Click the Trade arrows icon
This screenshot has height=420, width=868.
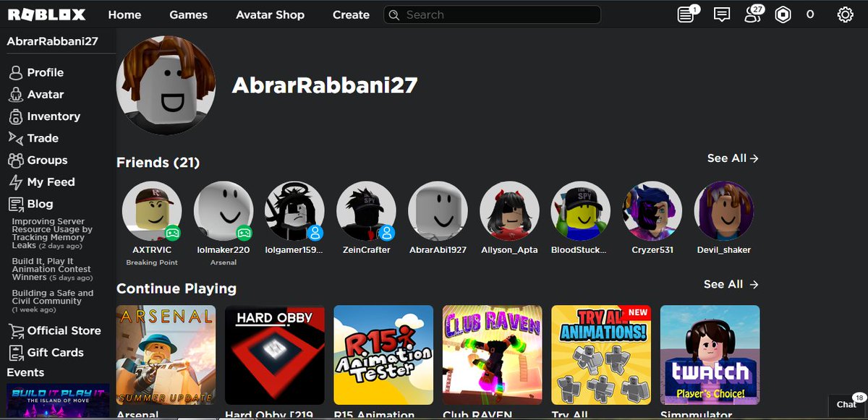(15, 138)
